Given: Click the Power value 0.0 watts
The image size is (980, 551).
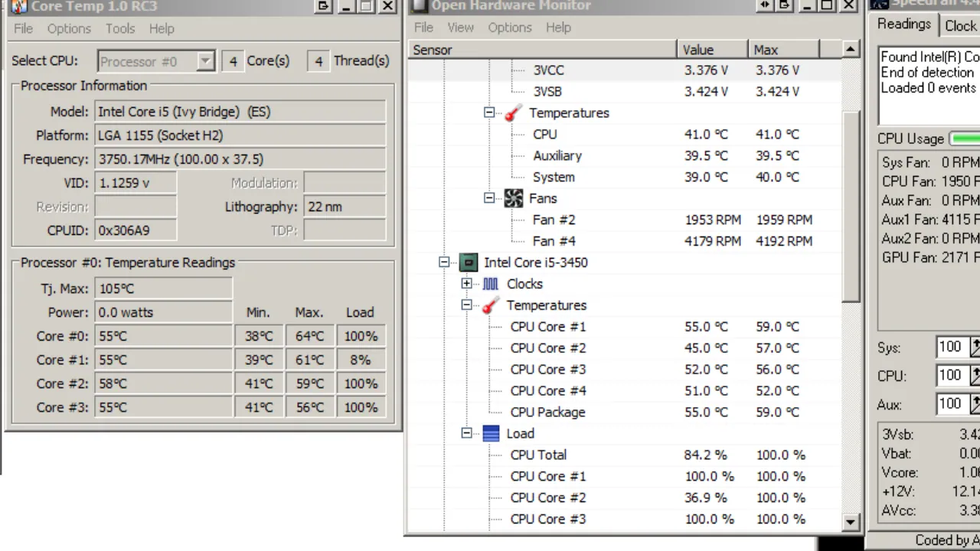Looking at the screenshot, I should 163,312.
